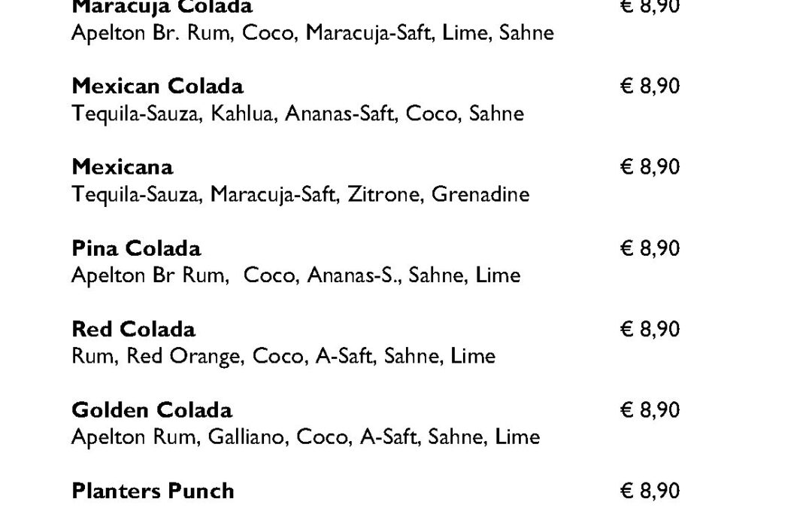Select the Red Orange ingredients line

(x=283, y=357)
